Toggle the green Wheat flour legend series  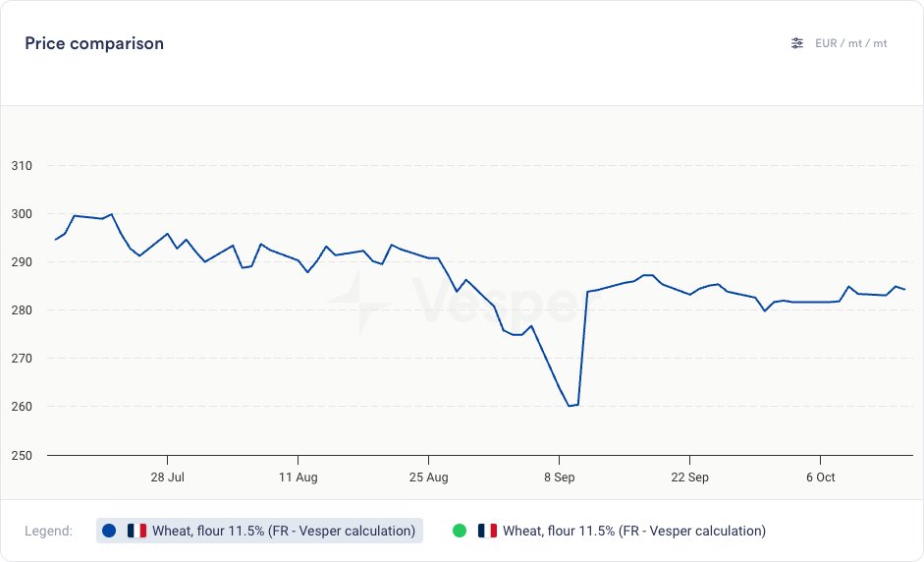(x=633, y=531)
